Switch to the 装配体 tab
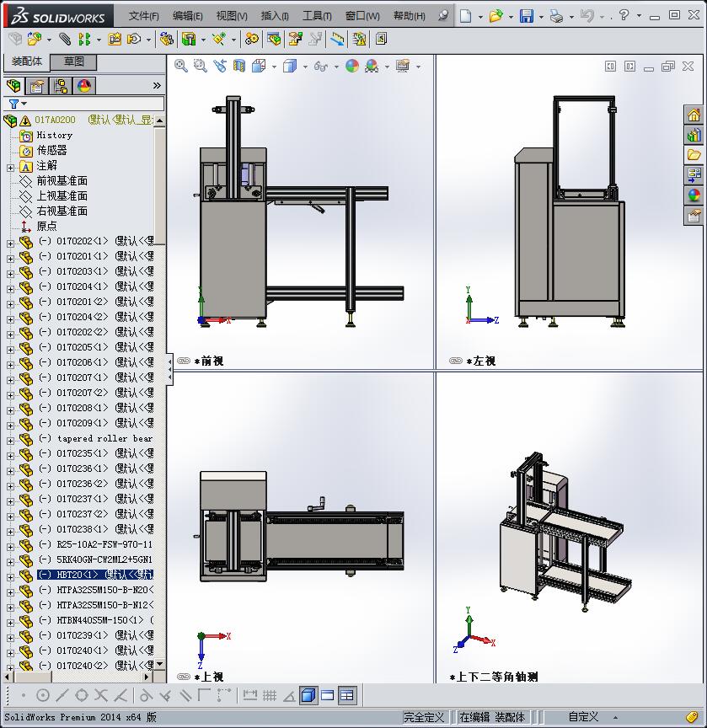 [x=26, y=62]
